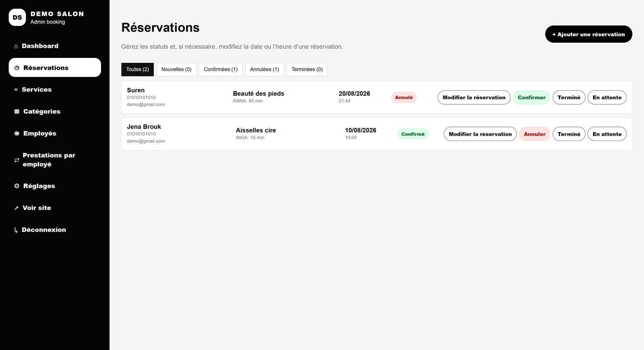Click the Dashboard home icon

(16, 46)
